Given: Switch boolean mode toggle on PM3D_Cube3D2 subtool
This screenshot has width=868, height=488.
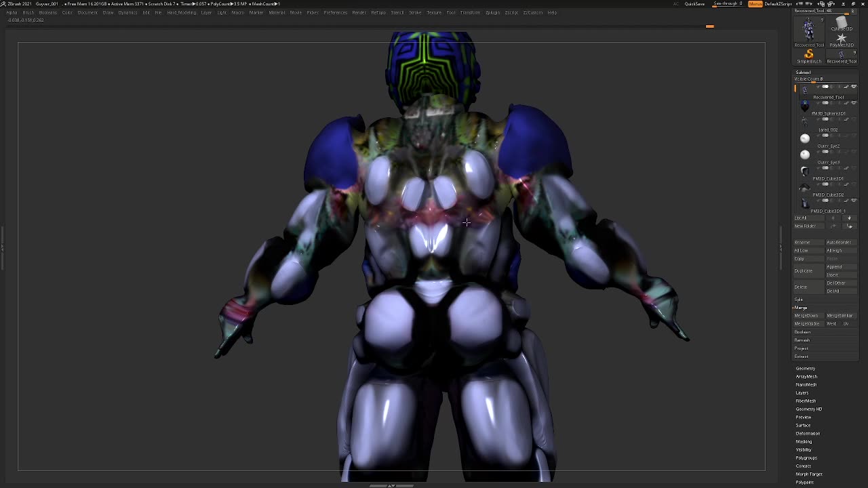Looking at the screenshot, I should [x=825, y=184].
